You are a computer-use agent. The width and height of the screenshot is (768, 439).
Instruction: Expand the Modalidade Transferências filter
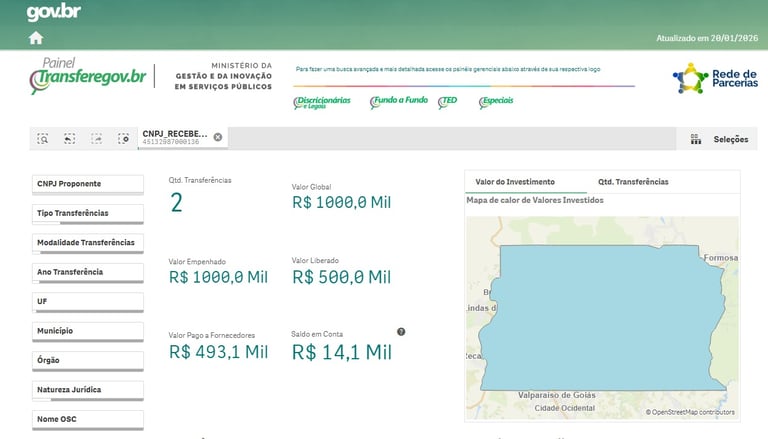(x=88, y=243)
